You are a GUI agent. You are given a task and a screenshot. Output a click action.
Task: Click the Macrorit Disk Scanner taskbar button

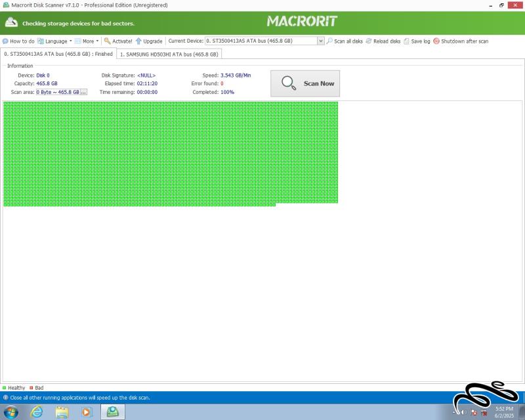113,411
